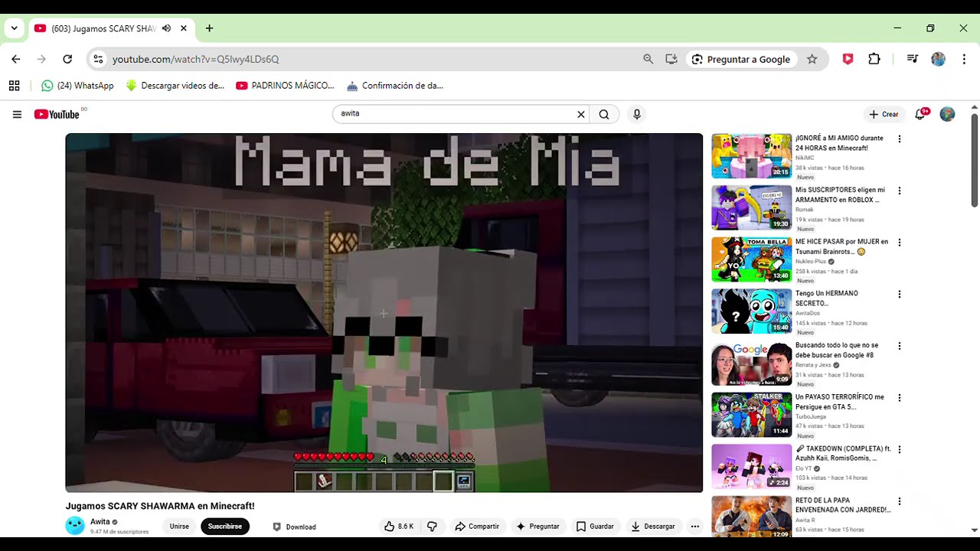Click the video player to pause

(x=384, y=312)
